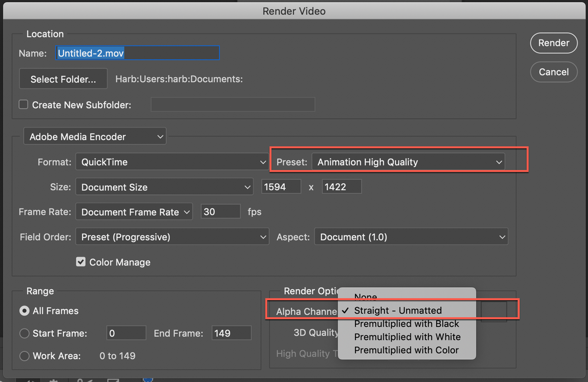The width and height of the screenshot is (588, 382).
Task: Open the Adobe Media Encoder dropdown
Action: (94, 137)
